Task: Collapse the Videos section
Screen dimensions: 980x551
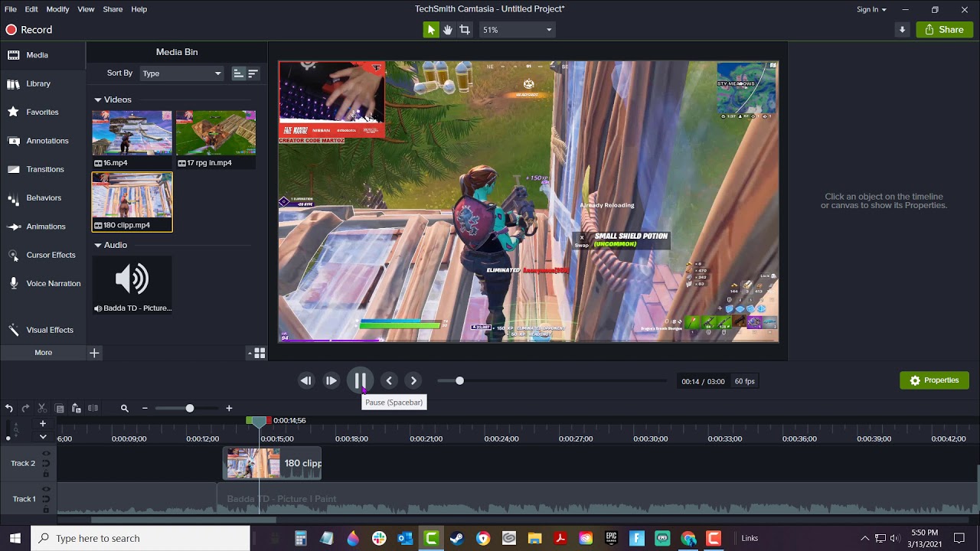Action: tap(98, 99)
